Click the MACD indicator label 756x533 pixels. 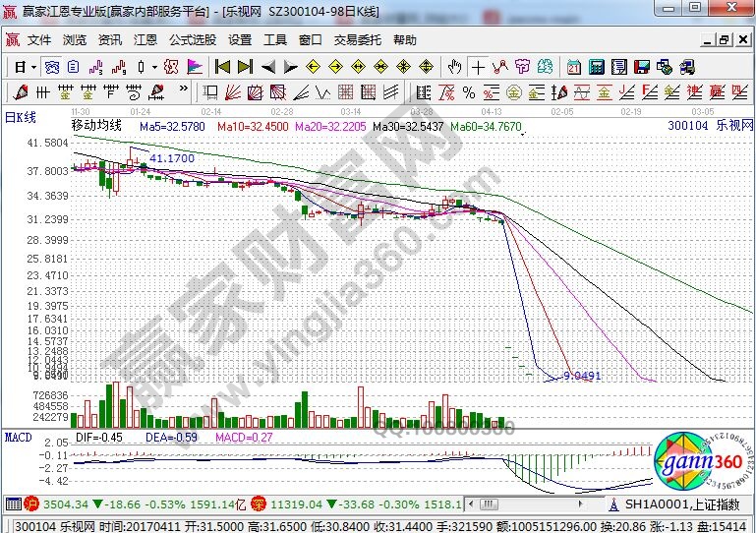tap(18, 436)
